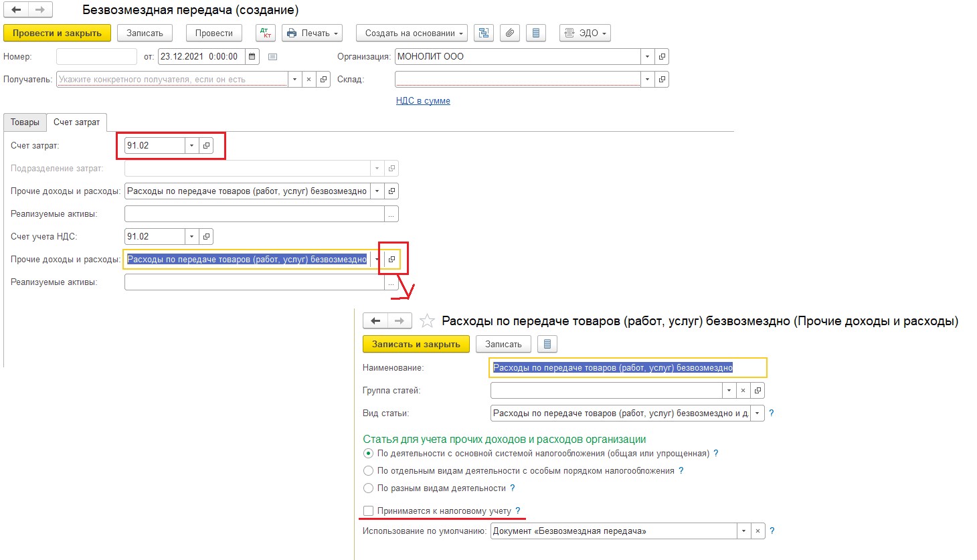Image resolution: width=977 pixels, height=560 pixels.
Task: Add the expense item to favorites with the star
Action: (426, 321)
